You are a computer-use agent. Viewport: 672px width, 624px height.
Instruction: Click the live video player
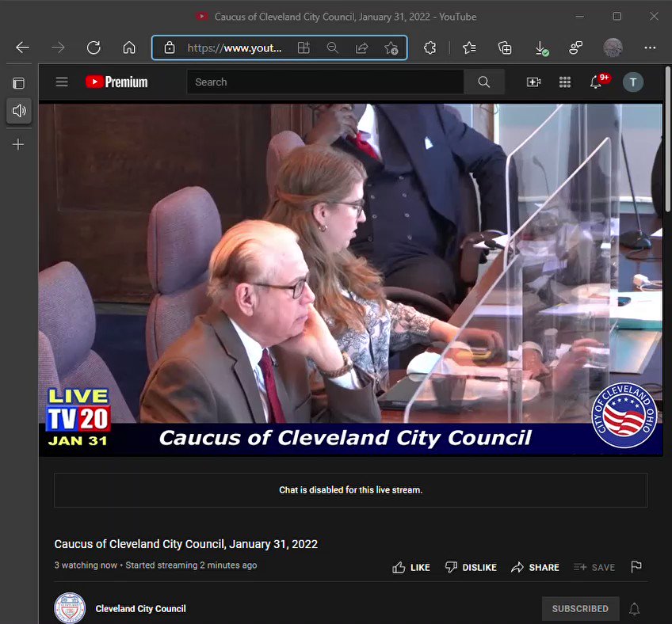coord(350,280)
